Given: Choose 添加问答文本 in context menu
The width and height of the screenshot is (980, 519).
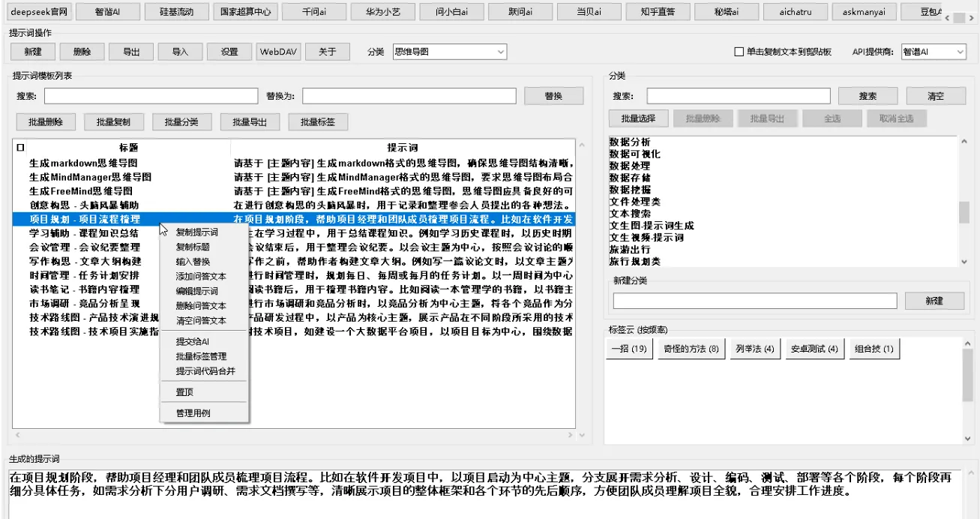Looking at the screenshot, I should click(202, 276).
